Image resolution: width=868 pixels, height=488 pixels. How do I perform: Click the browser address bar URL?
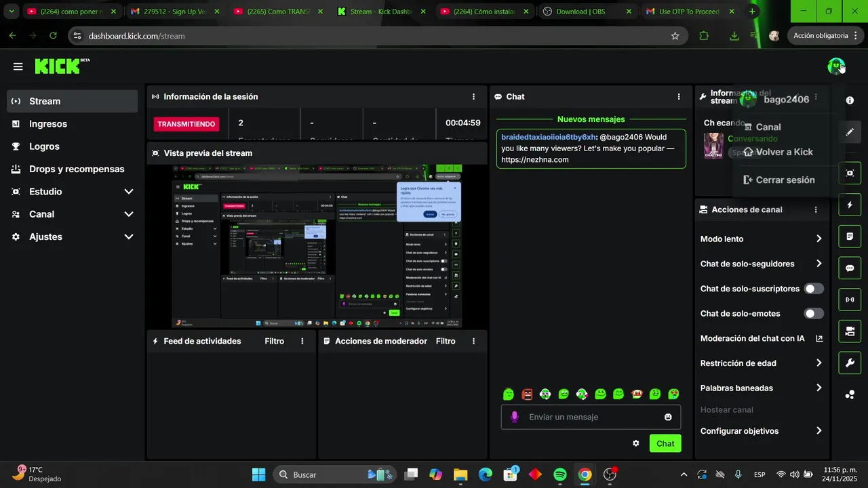tap(136, 36)
